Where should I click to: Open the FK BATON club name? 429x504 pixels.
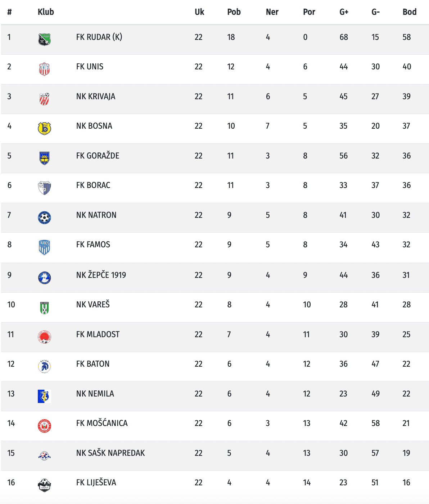[x=93, y=364]
